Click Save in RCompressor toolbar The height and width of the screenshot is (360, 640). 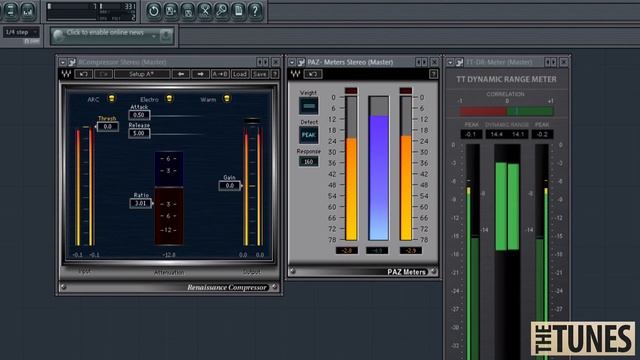tap(260, 74)
